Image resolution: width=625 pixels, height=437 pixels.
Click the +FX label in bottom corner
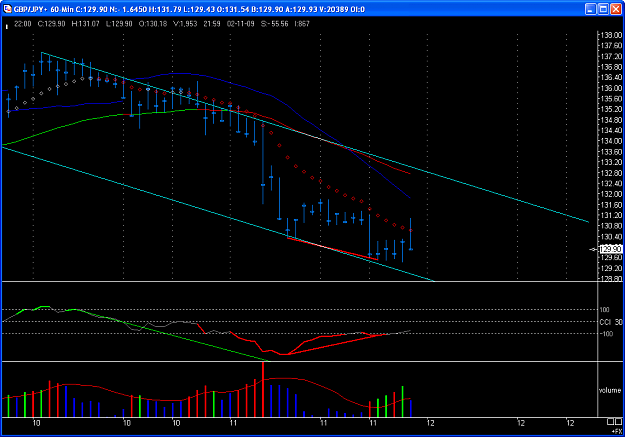(x=617, y=431)
